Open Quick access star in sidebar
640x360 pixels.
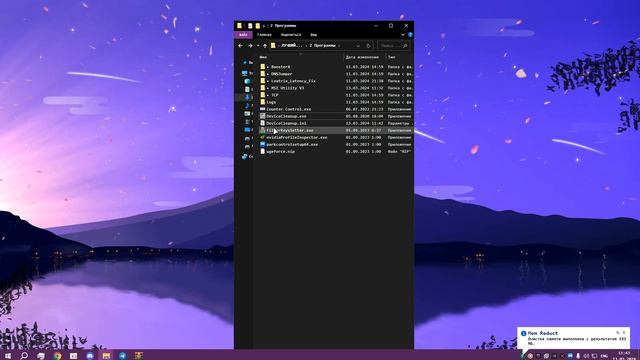(x=245, y=62)
